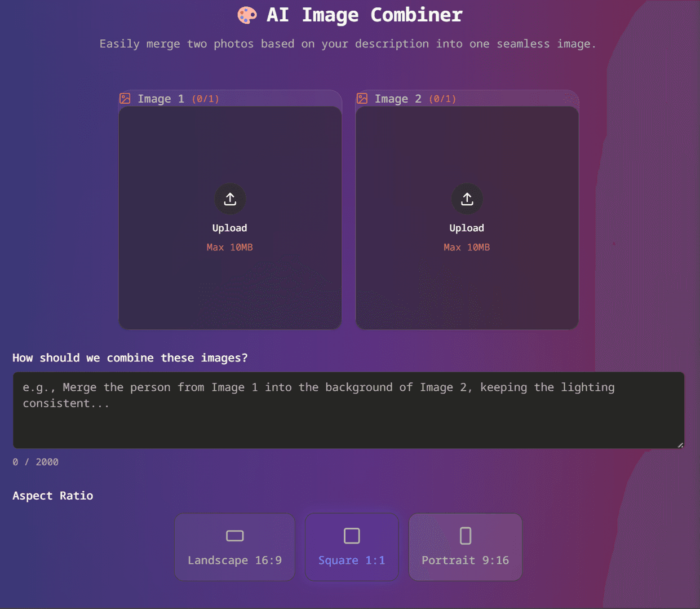Click the text area resize handle corner
This screenshot has height=609, width=700.
[680, 444]
